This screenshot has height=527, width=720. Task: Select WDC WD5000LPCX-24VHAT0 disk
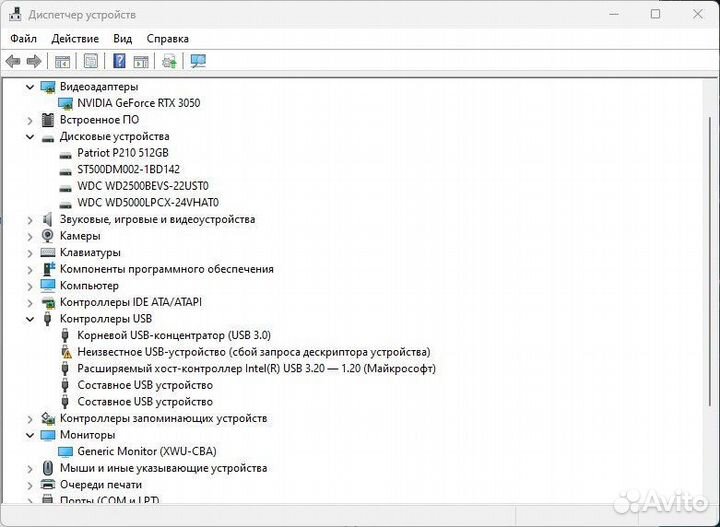tap(148, 202)
